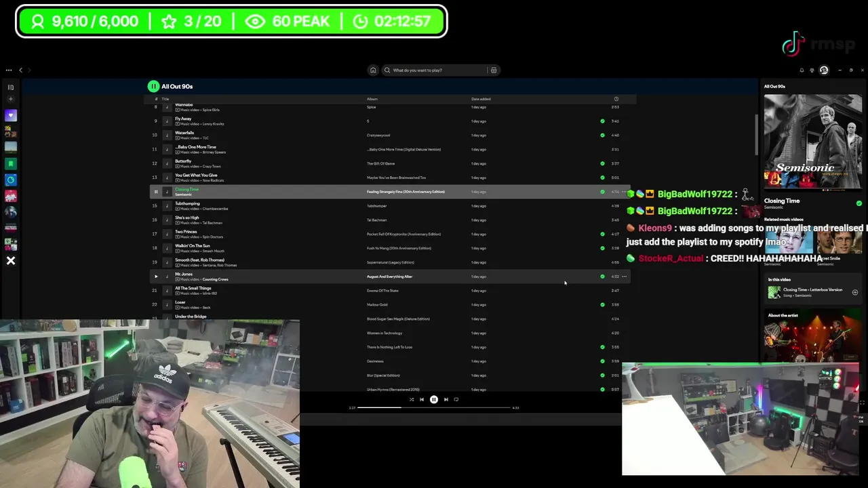Viewport: 868px width, 488px height.
Task: Skip to next track
Action: point(446,399)
